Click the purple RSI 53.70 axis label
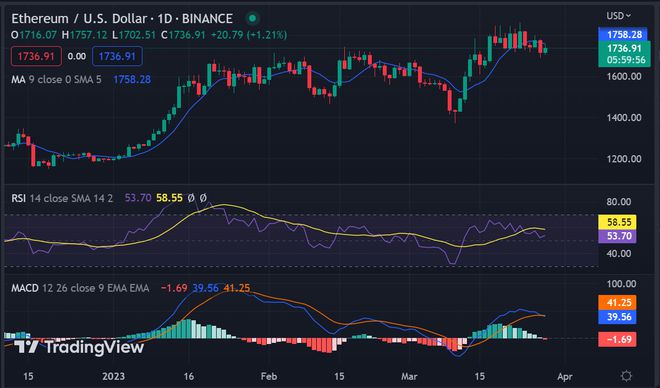The height and width of the screenshot is (388, 660). (617, 236)
